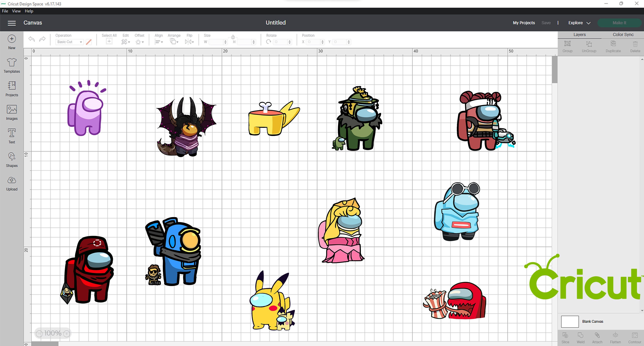644x346 pixels.
Task: Click the Rotate angle field
Action: [280, 42]
